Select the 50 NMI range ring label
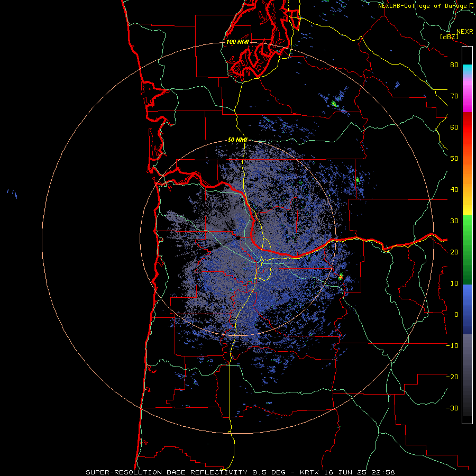 coord(237,140)
